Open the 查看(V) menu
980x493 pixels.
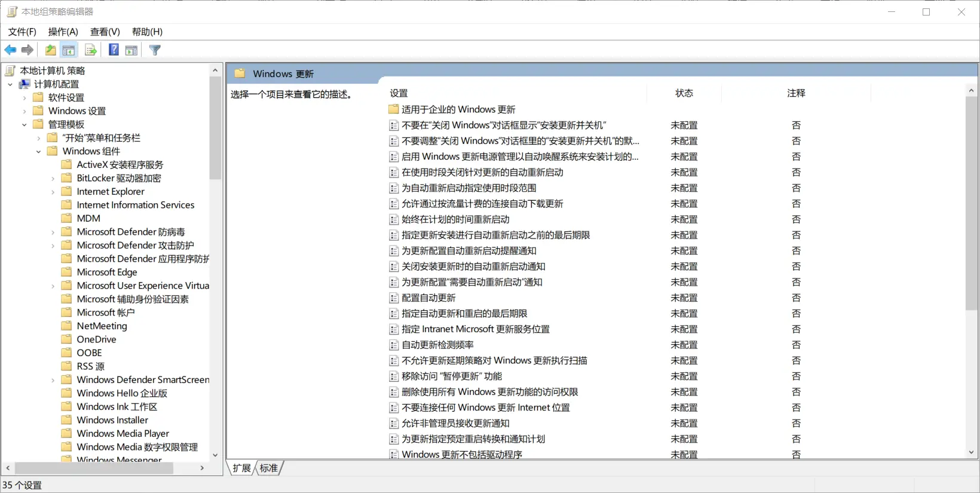coord(105,32)
